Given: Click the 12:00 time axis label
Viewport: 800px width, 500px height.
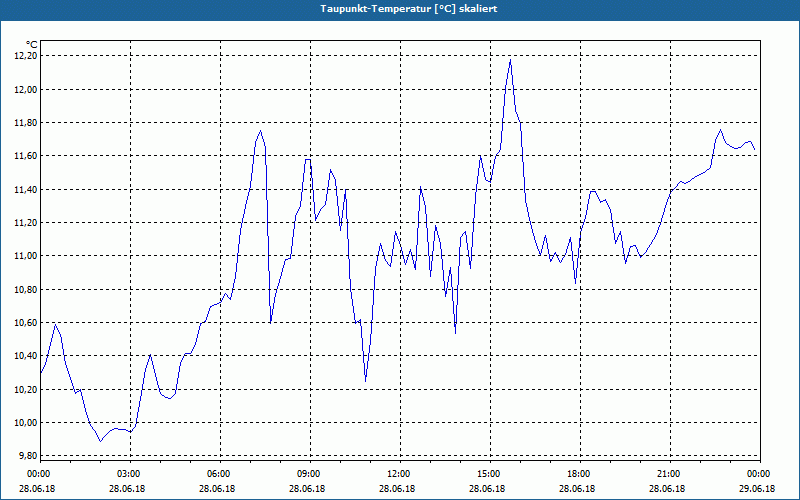Looking at the screenshot, I should (x=399, y=473).
